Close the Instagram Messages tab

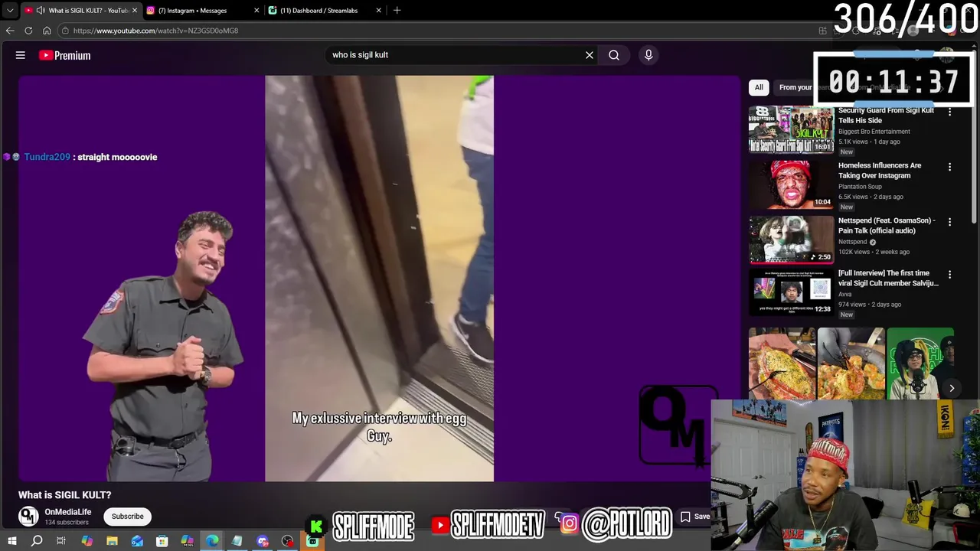pos(256,11)
